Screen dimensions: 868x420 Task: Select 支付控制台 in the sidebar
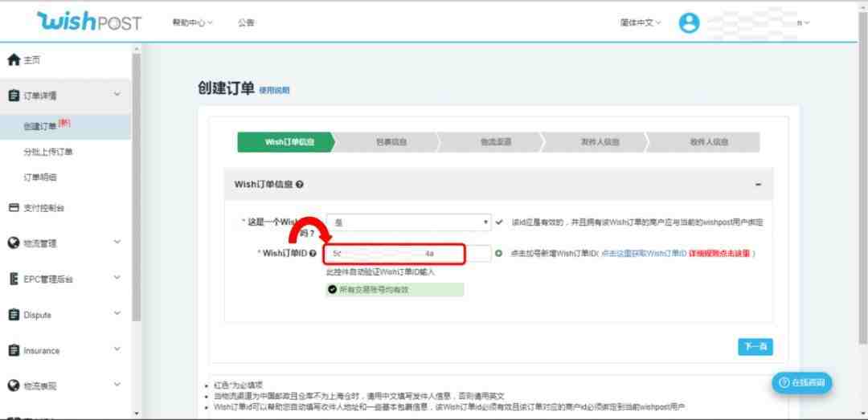click(x=43, y=208)
